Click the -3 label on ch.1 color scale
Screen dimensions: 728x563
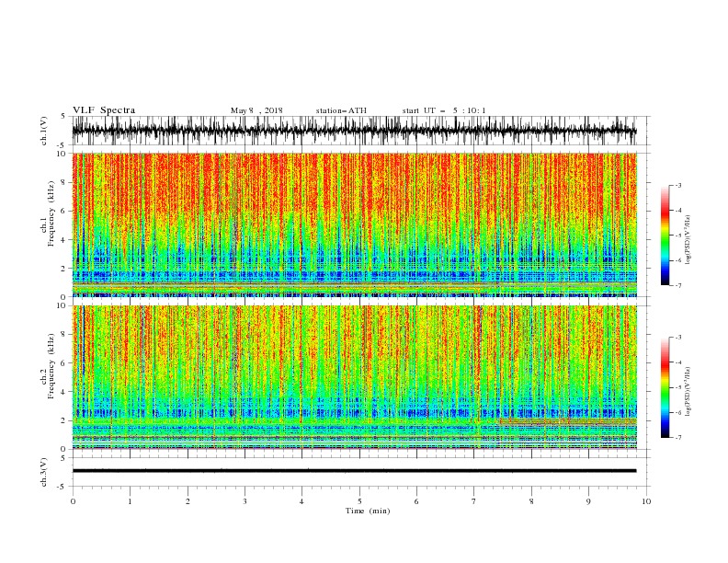pos(678,185)
